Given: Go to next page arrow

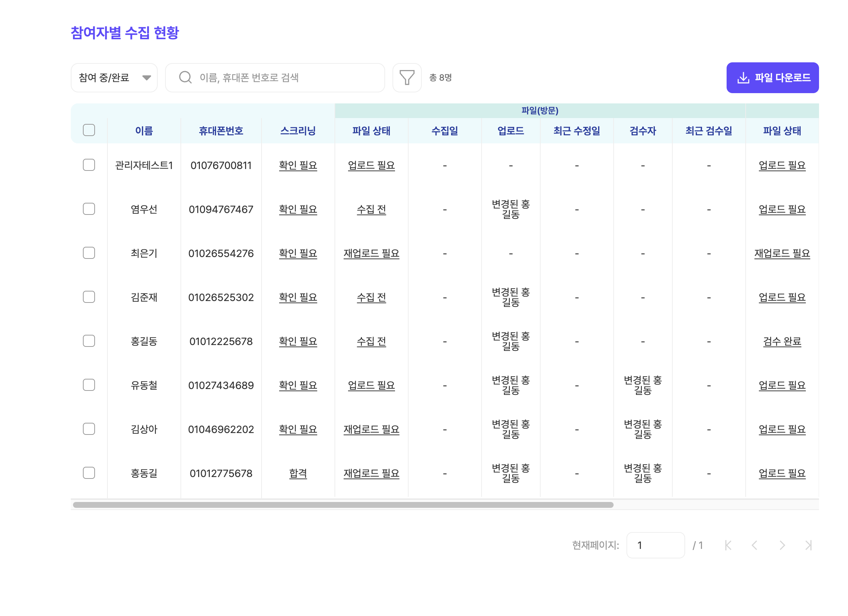Looking at the screenshot, I should click(782, 545).
